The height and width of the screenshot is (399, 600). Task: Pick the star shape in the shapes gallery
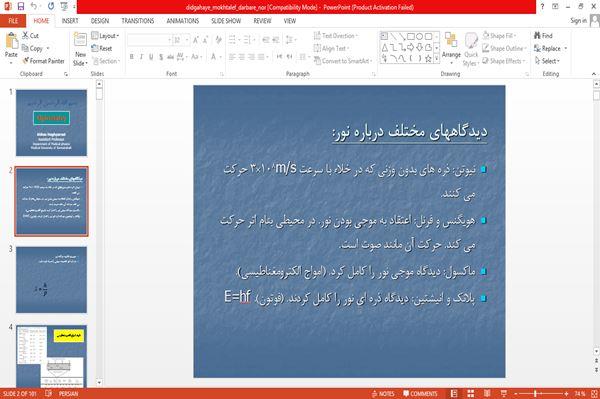pyautogui.click(x=429, y=59)
